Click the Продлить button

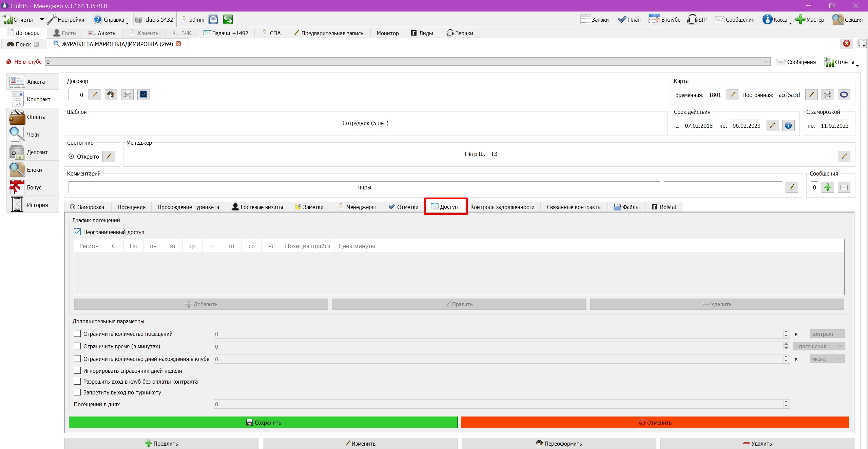coord(161,444)
